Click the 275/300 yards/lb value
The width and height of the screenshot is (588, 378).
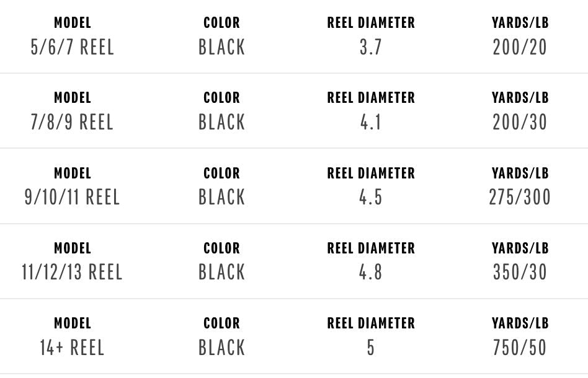click(x=520, y=198)
